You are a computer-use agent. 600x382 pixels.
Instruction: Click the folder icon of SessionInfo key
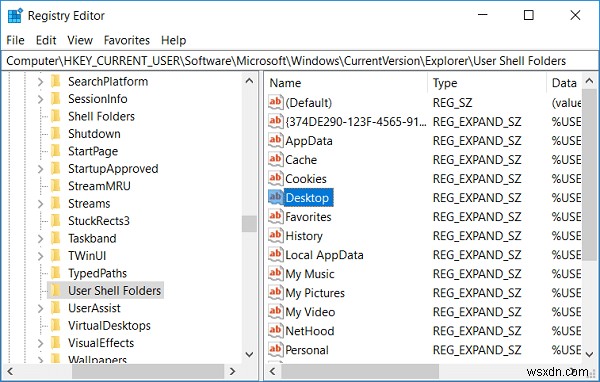tap(56, 99)
